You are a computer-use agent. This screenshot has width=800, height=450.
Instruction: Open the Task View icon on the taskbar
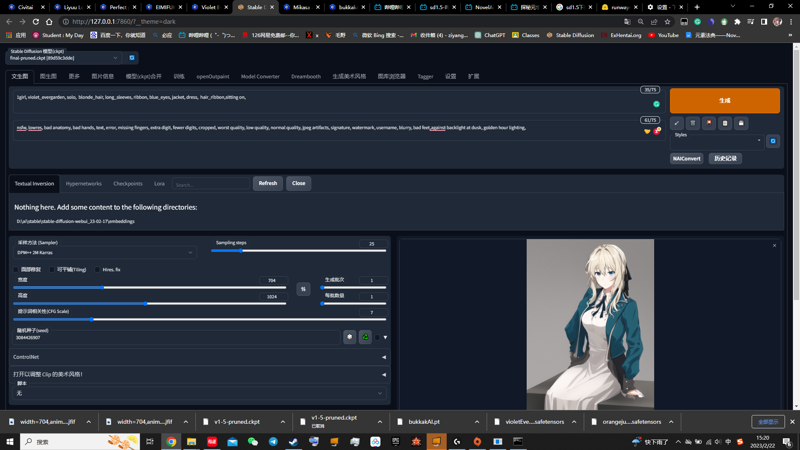coord(149,441)
